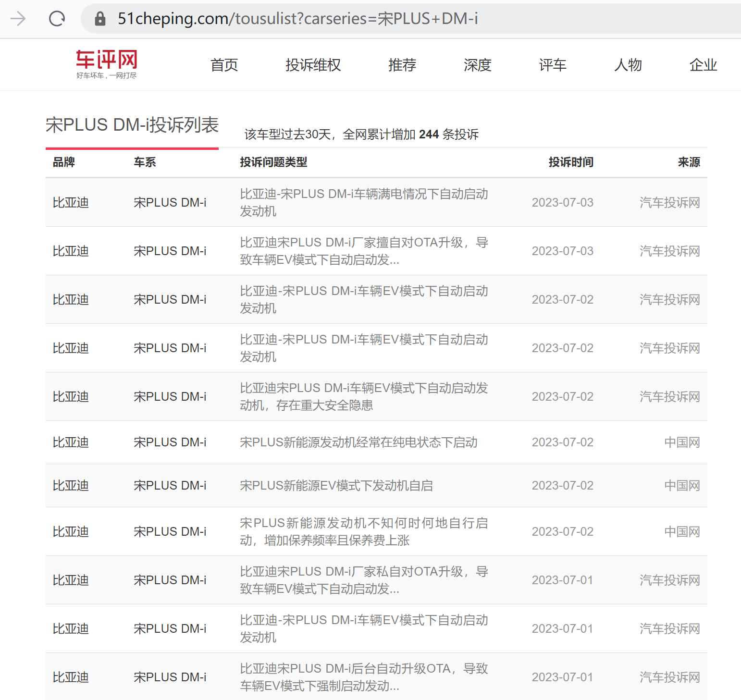Click 宋PLUS DM-i series in 发动机自启 row
This screenshot has width=741, height=700.
(x=170, y=486)
